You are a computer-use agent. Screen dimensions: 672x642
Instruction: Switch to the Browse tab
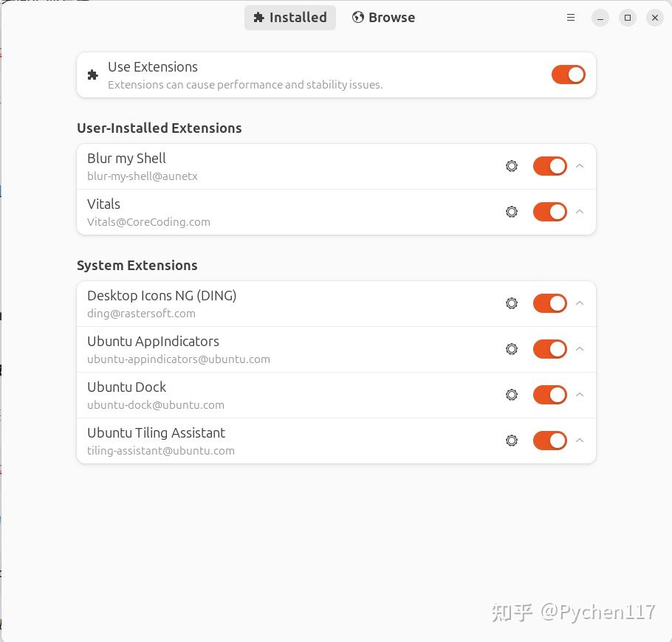pyautogui.click(x=383, y=18)
